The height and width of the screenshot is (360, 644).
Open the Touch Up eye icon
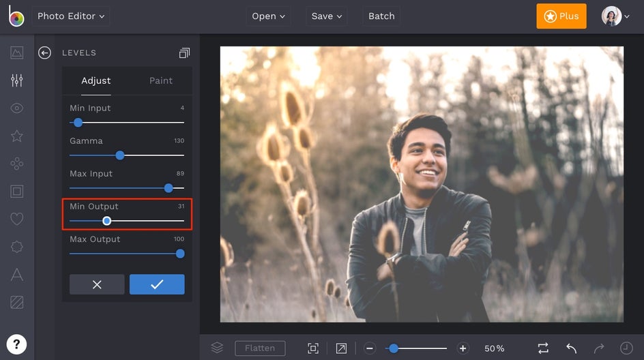[17, 108]
